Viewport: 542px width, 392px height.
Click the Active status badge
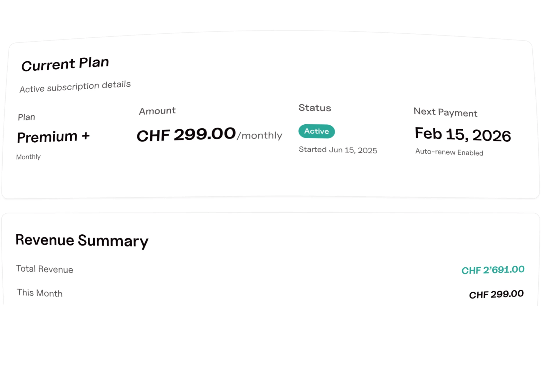point(316,131)
